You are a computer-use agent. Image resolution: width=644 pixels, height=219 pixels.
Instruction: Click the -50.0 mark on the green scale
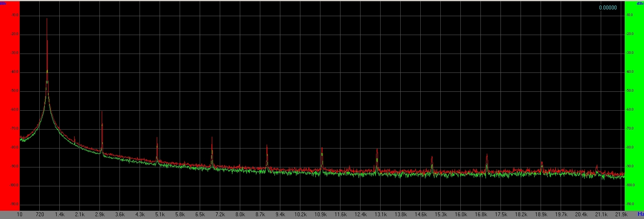629,91
